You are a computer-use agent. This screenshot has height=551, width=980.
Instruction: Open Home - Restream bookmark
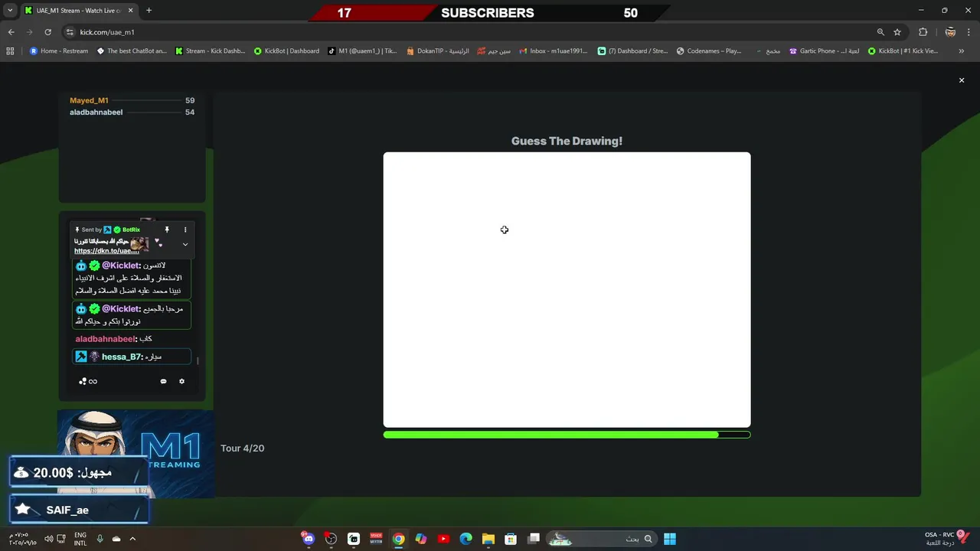point(59,51)
